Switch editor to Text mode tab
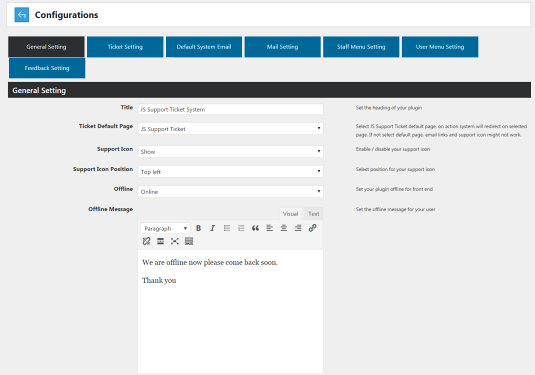 click(x=314, y=214)
